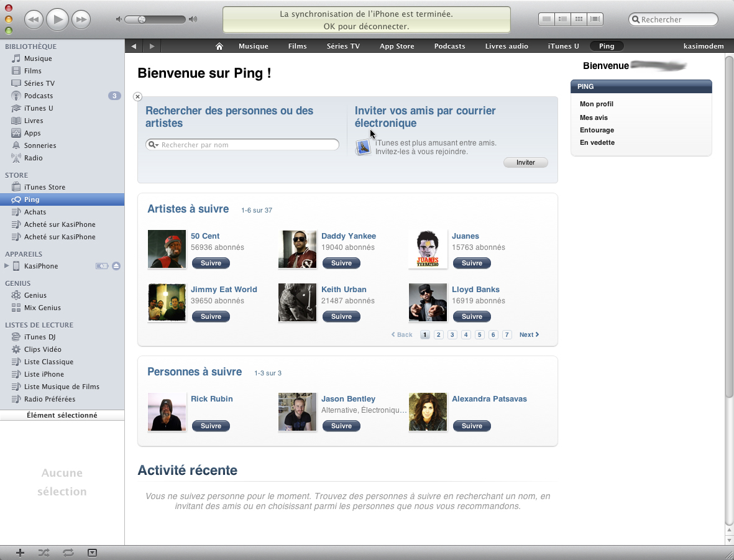Viewport: 734px width, 560px height.
Task: Follow Lloyd Banks with Suivre
Action: tap(472, 316)
